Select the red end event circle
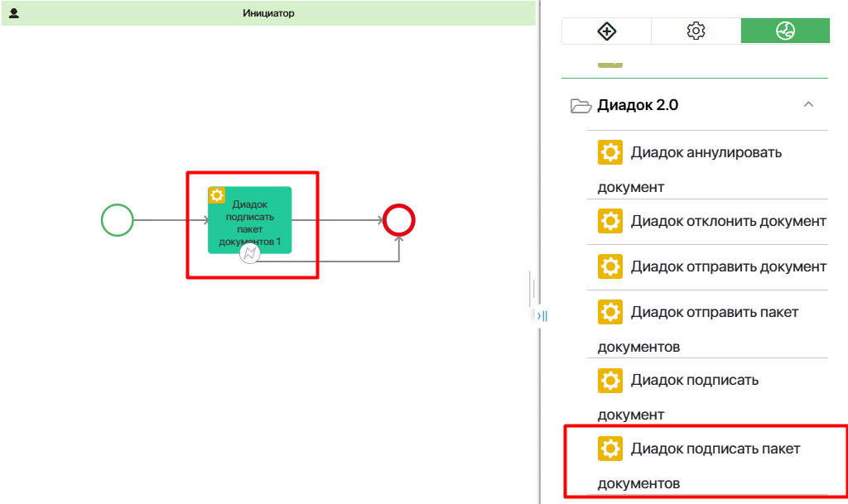 tap(399, 220)
